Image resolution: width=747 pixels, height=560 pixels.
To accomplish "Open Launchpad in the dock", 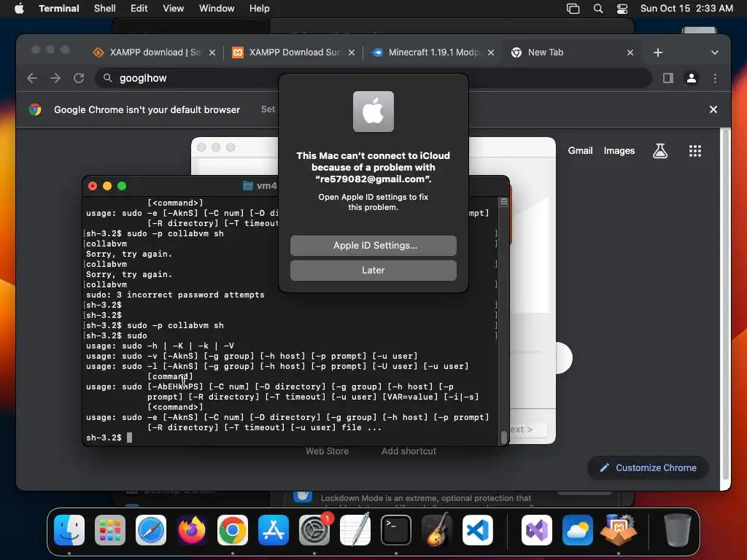I will point(110,529).
